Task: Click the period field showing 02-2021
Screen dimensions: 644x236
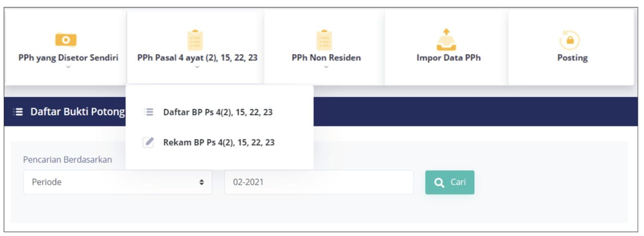Action: click(319, 182)
